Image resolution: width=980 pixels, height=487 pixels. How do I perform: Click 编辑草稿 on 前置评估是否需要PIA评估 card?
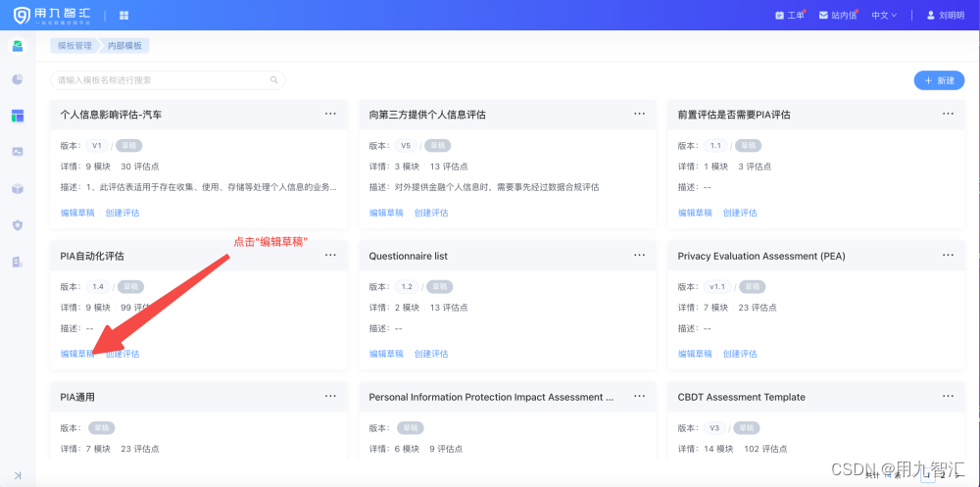(695, 213)
